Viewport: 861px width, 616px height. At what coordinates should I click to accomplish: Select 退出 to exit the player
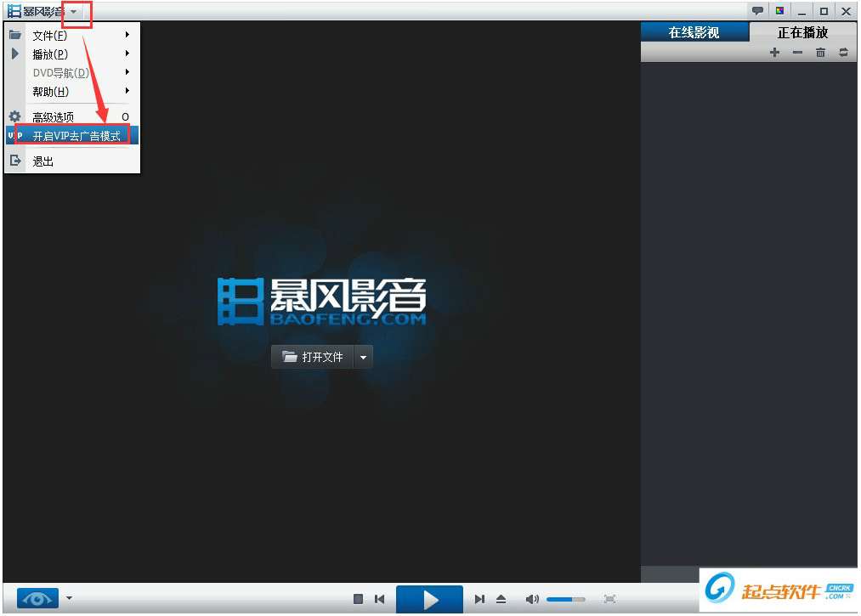pos(72,161)
